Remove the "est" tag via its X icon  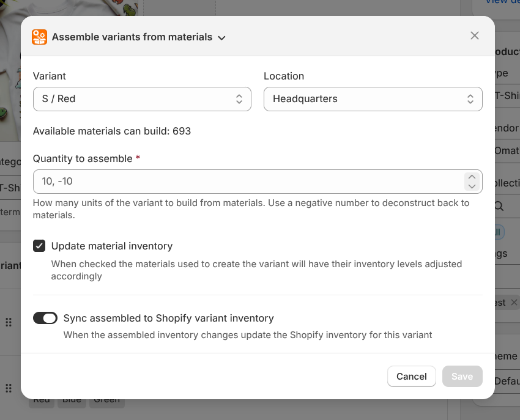(x=513, y=302)
